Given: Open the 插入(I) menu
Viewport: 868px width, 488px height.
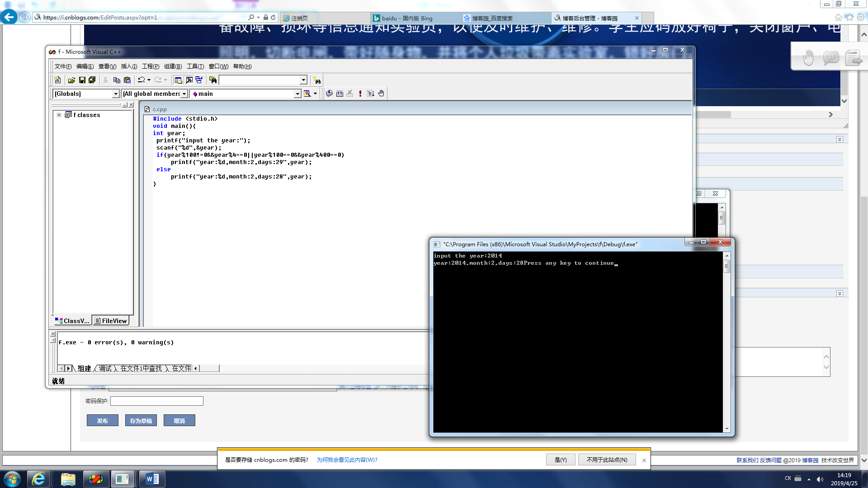Looking at the screenshot, I should (129, 66).
